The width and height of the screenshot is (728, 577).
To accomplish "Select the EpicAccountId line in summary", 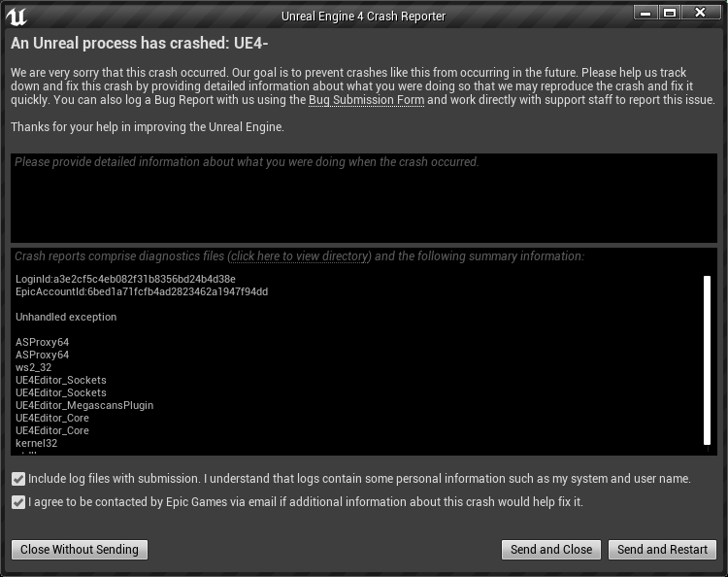I will (x=142, y=291).
